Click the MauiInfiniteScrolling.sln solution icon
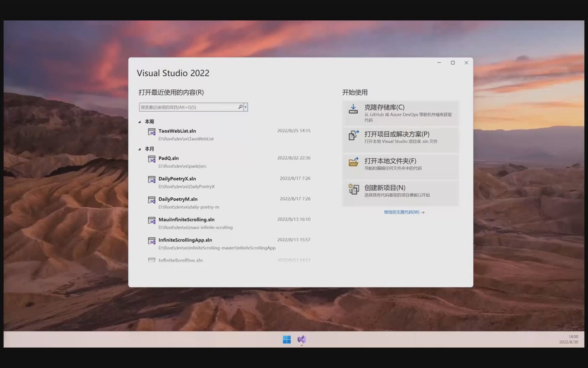This screenshot has height=368, width=588. coord(152,220)
